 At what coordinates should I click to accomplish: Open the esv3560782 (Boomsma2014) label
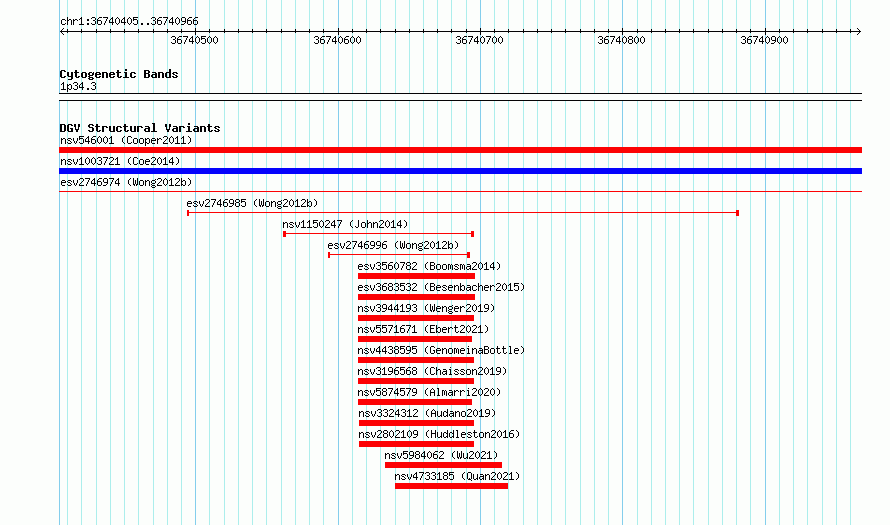click(429, 266)
